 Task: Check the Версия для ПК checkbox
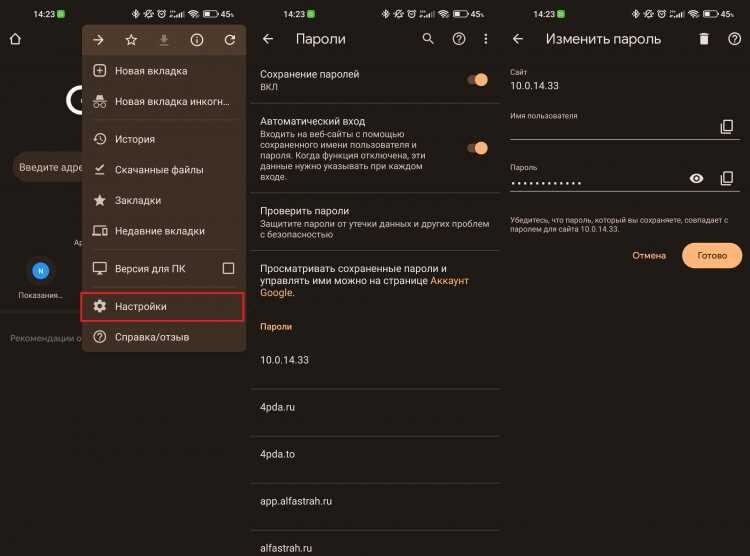pos(228,268)
